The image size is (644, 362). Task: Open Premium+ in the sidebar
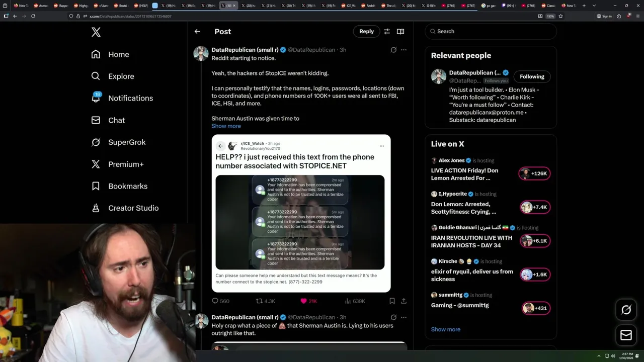point(117,164)
